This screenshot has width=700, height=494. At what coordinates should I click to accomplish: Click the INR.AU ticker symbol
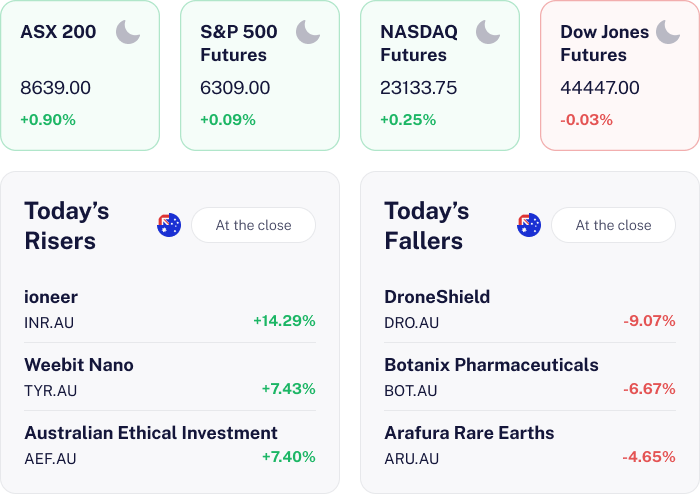(49, 323)
